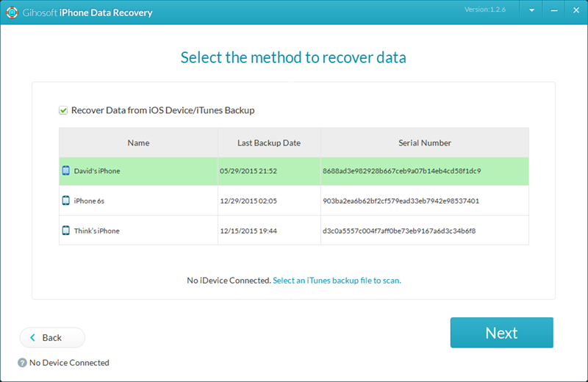Click the question mark help icon

click(22, 362)
